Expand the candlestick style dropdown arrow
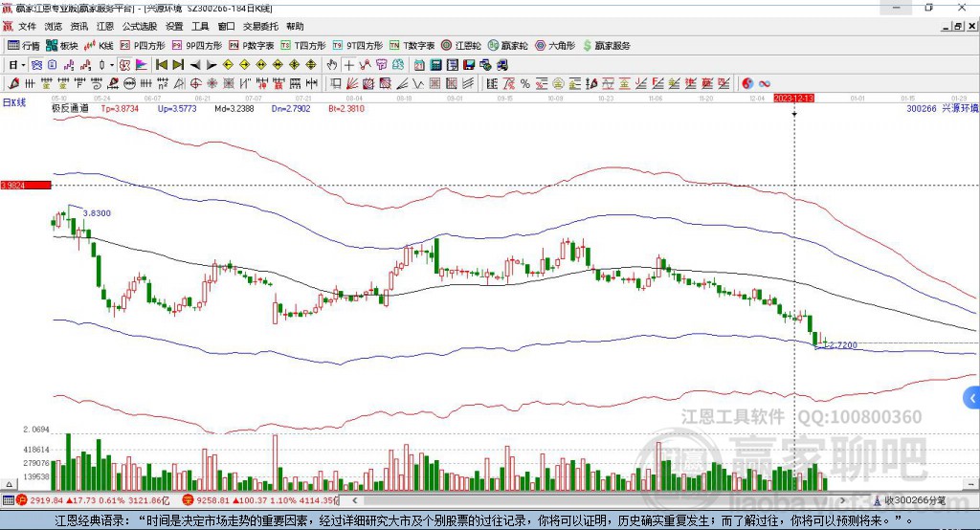This screenshot has height=530, width=980. [x=112, y=65]
